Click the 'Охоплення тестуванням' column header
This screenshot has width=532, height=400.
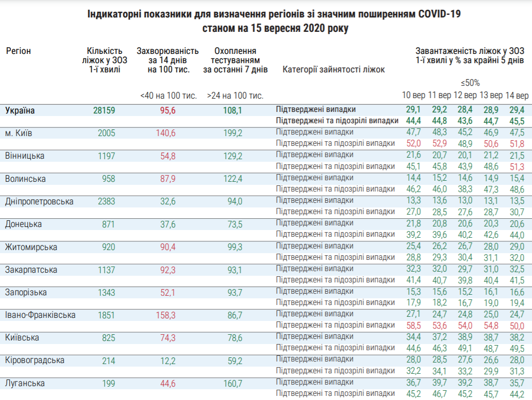(235, 60)
